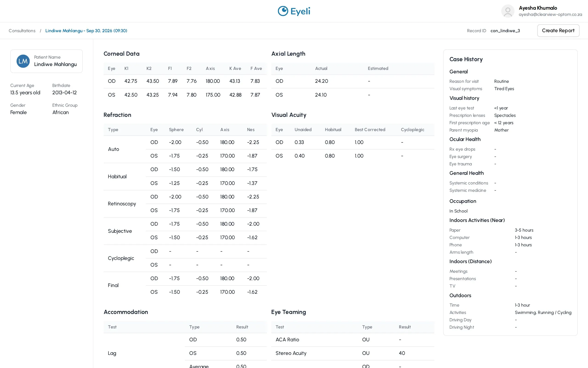Select OS K Ave value 42.88
The image size is (588, 368).
235,95
